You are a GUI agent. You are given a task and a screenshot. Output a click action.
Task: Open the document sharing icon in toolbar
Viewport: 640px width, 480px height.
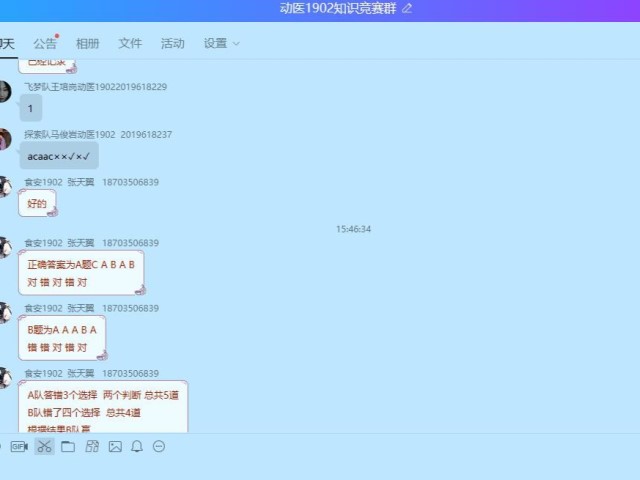tap(92, 447)
